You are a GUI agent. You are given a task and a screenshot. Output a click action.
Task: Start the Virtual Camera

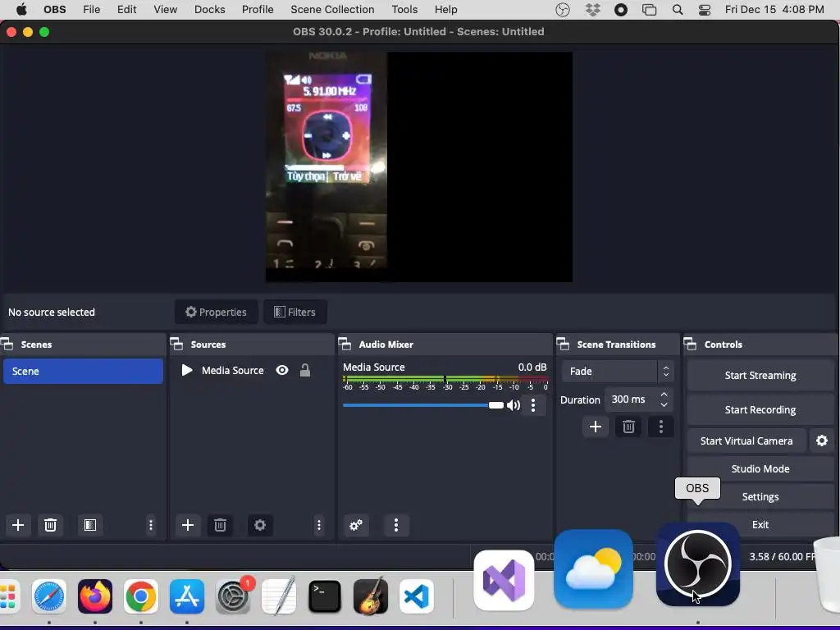(746, 441)
